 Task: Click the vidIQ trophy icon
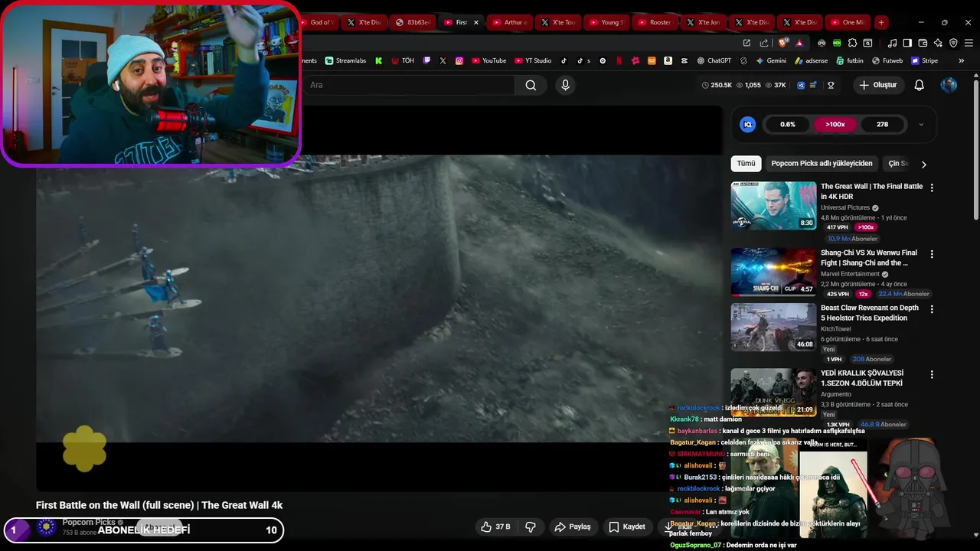click(831, 85)
